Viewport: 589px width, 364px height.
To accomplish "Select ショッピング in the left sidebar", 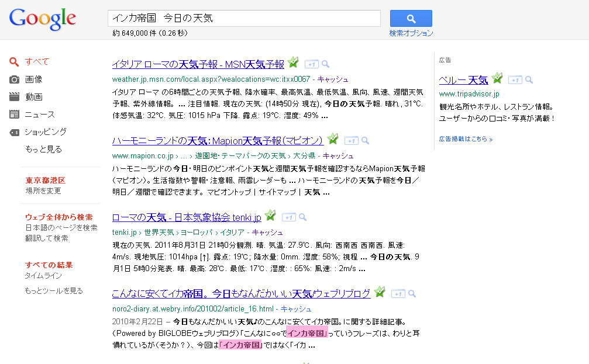I will point(45,132).
